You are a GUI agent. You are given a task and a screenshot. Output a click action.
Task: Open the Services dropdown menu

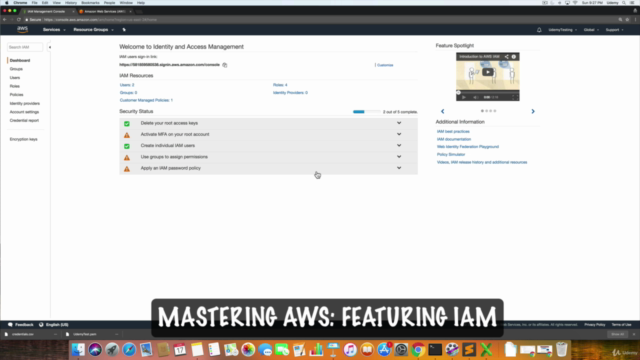54,30
